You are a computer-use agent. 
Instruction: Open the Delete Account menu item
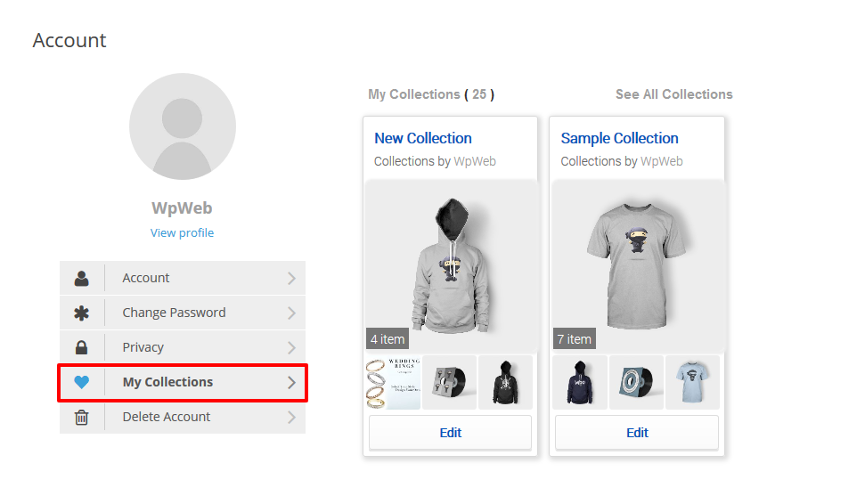167,417
